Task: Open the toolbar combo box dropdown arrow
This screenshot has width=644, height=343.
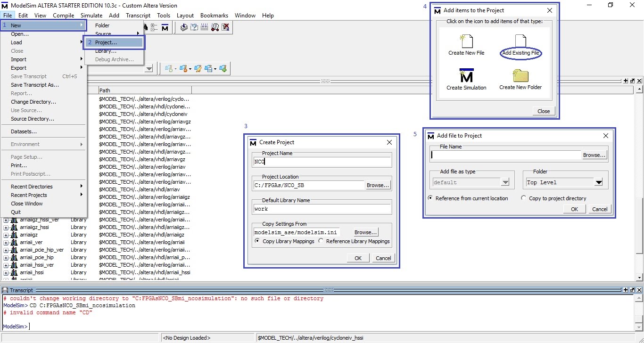Action: (x=149, y=69)
